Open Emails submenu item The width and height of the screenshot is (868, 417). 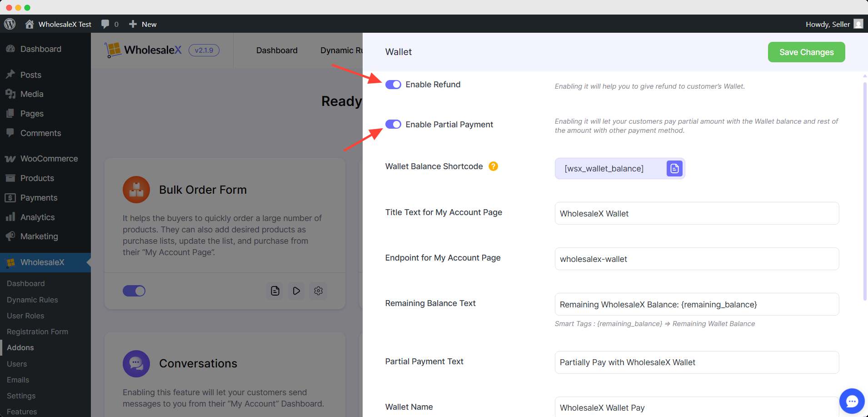coord(18,380)
